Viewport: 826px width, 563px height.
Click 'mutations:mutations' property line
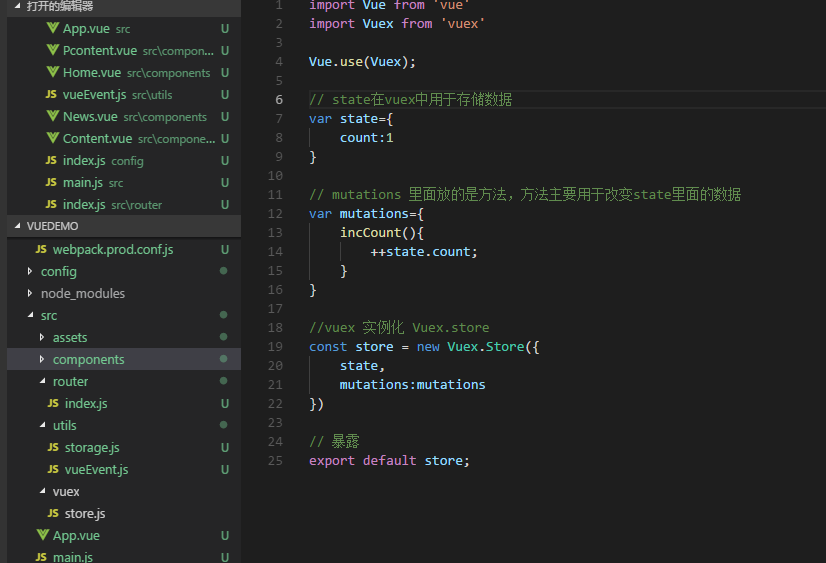412,384
